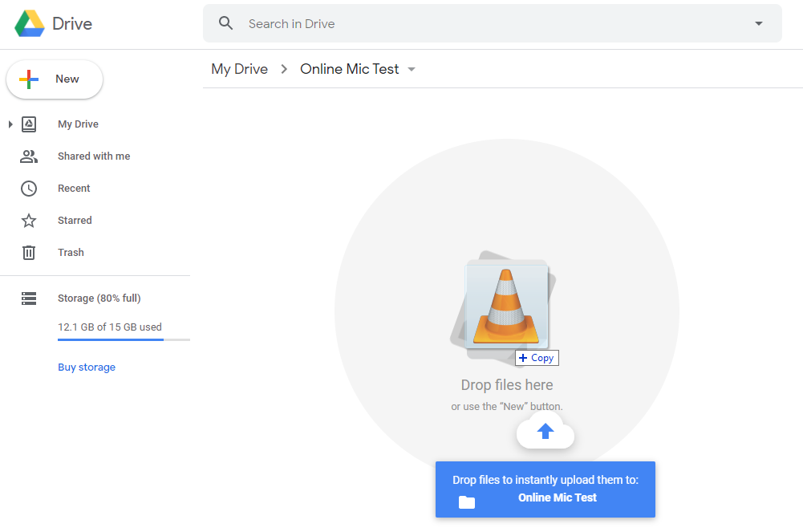Click into the Search in Drive field
This screenshot has height=532, width=803.
click(492, 23)
